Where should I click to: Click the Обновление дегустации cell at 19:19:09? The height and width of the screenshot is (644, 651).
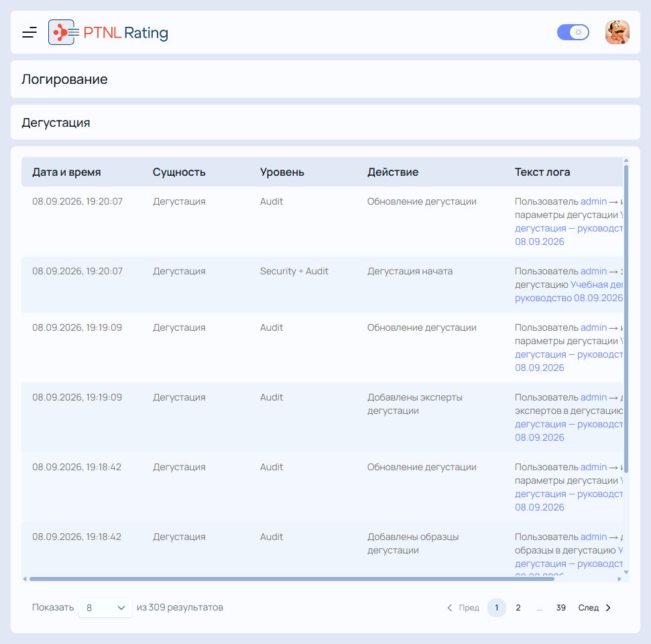click(422, 328)
